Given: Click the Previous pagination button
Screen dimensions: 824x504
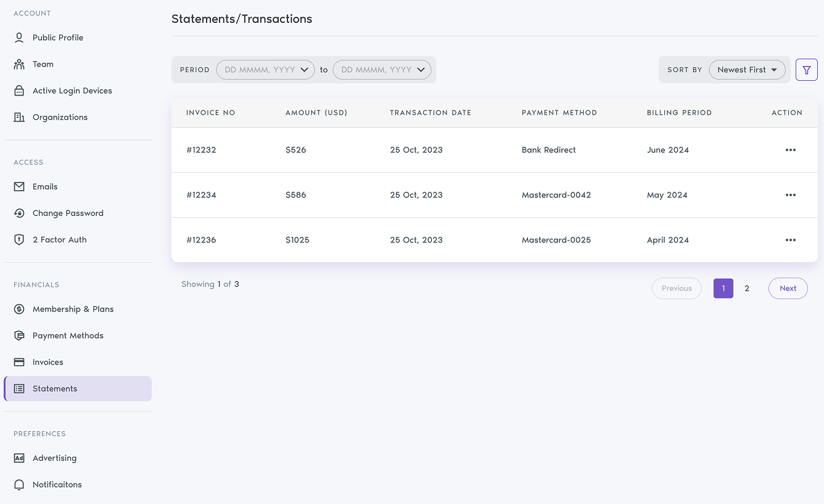Looking at the screenshot, I should (676, 288).
